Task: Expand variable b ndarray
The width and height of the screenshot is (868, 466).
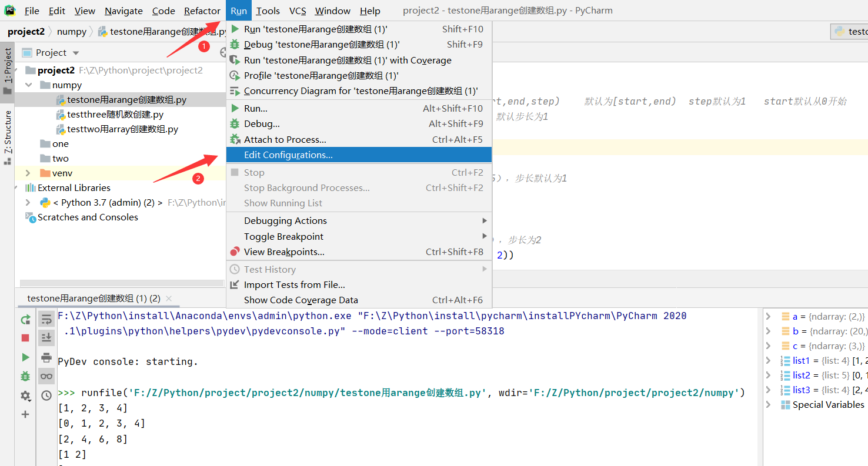Action: [768, 331]
